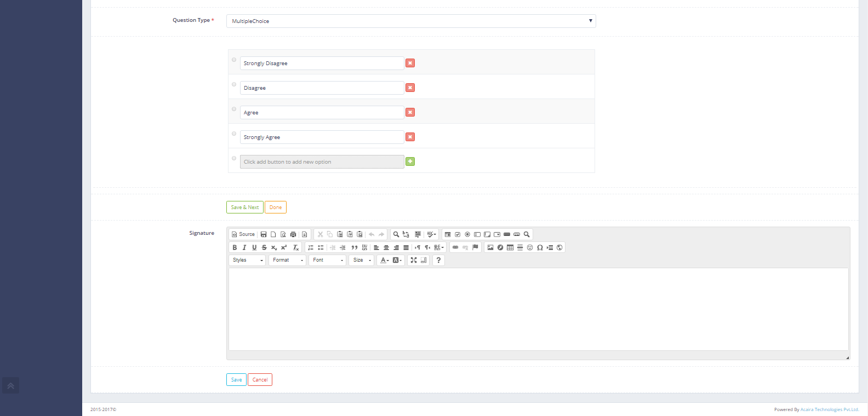Image resolution: width=868 pixels, height=416 pixels.
Task: Insert a numbered list in the editor
Action: click(311, 247)
